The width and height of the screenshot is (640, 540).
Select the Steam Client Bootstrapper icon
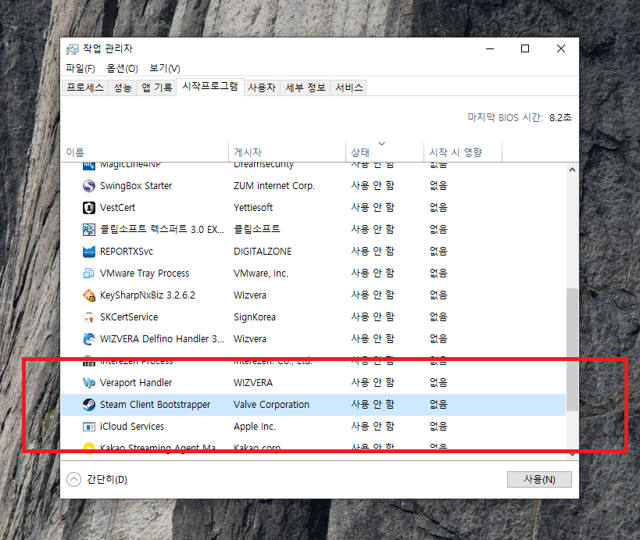click(x=89, y=405)
